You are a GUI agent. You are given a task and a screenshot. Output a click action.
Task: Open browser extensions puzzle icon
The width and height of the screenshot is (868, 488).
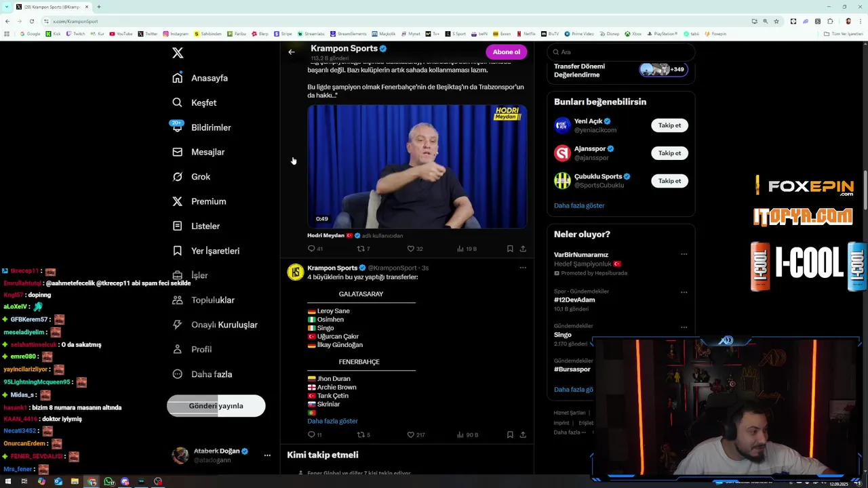(830, 21)
